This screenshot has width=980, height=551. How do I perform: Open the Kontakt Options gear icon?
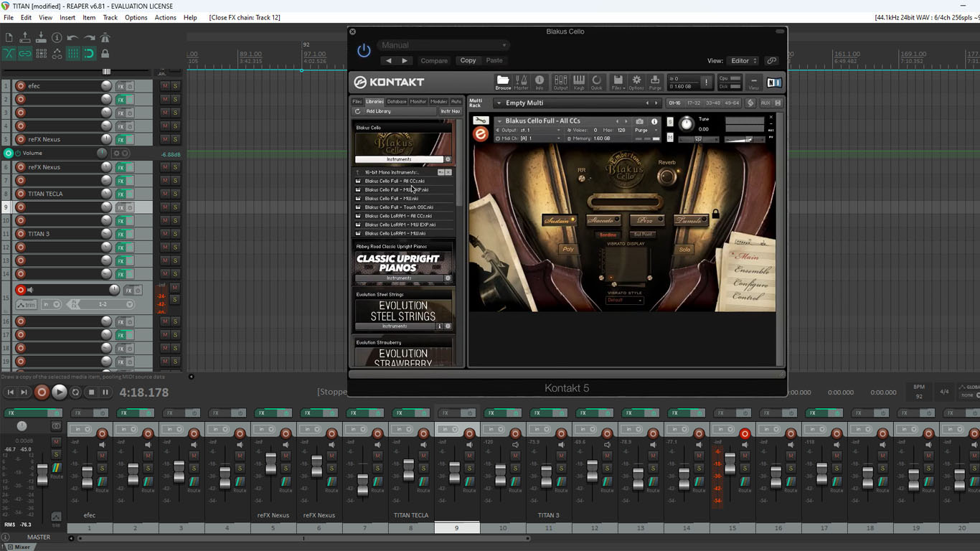(636, 83)
